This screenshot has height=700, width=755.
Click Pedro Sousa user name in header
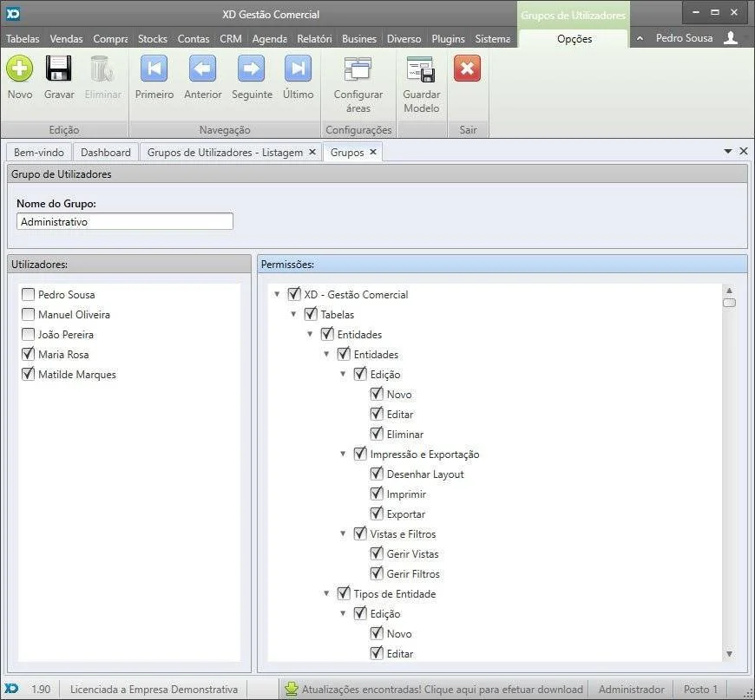[684, 38]
